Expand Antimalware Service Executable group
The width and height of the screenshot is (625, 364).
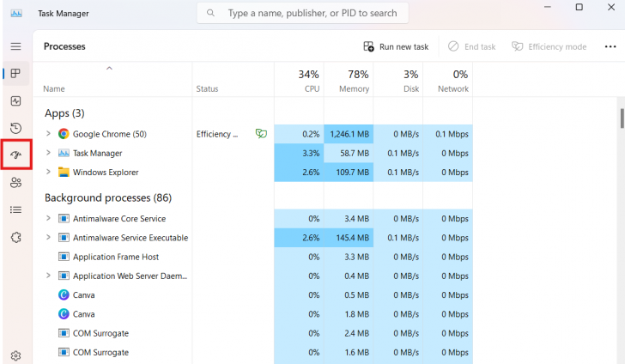coord(48,237)
